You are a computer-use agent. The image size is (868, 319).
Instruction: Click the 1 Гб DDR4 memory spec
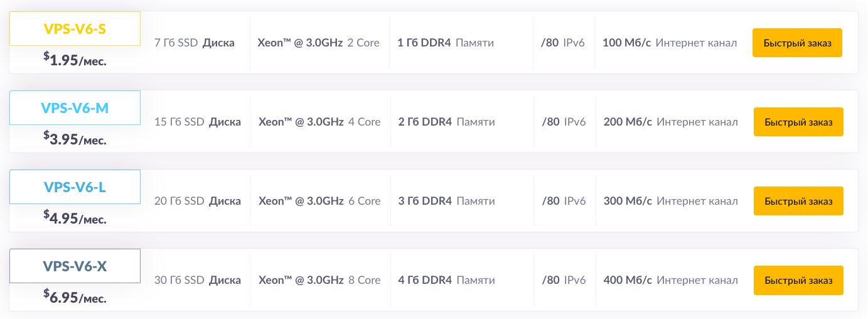coord(446,43)
